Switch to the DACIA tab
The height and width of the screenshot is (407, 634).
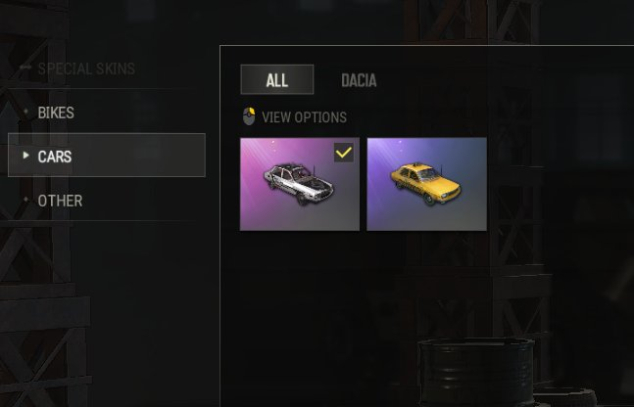(x=359, y=80)
